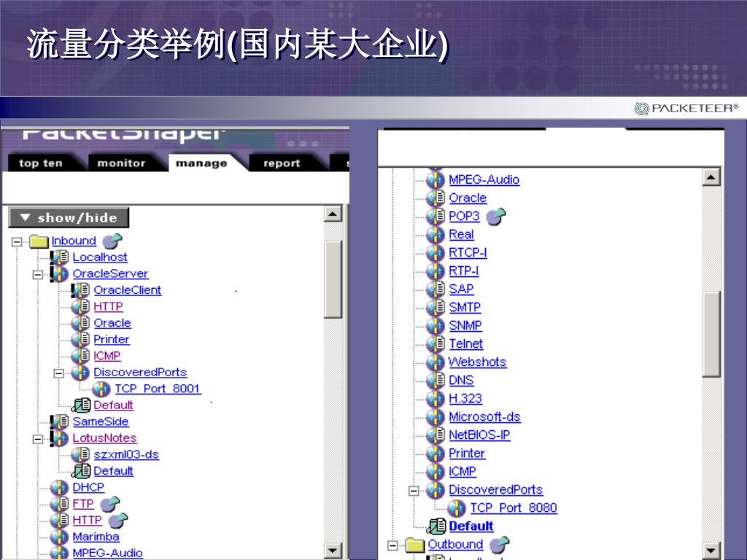Select the manage tab
The height and width of the screenshot is (560, 747).
(x=201, y=163)
